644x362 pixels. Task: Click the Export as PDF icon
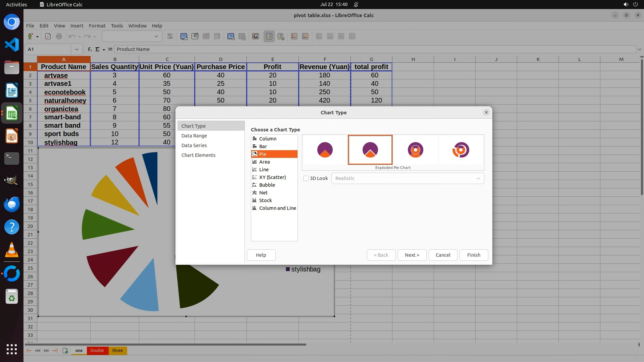tap(48, 36)
